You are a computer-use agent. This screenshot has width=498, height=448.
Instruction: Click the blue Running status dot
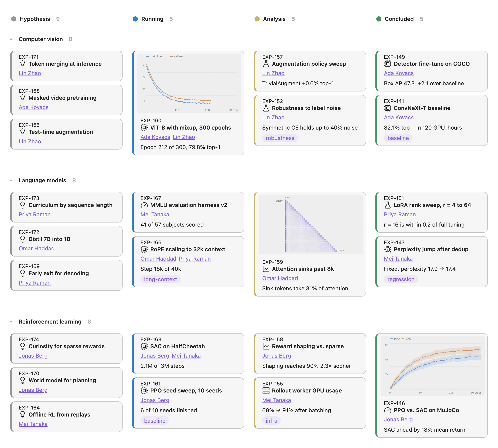pos(135,19)
